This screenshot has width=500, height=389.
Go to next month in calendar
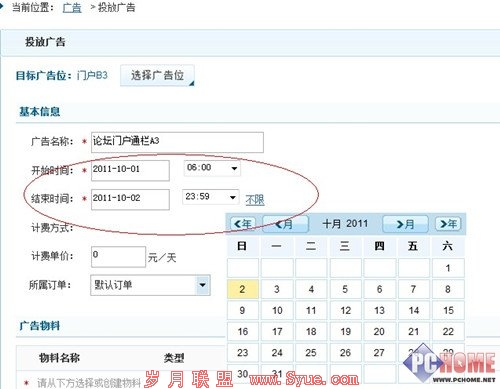point(405,224)
